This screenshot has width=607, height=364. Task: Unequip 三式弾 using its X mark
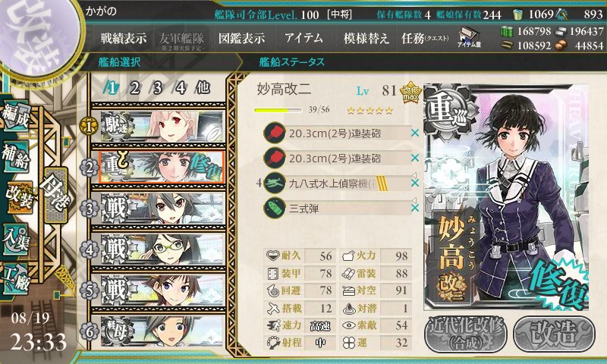click(415, 208)
